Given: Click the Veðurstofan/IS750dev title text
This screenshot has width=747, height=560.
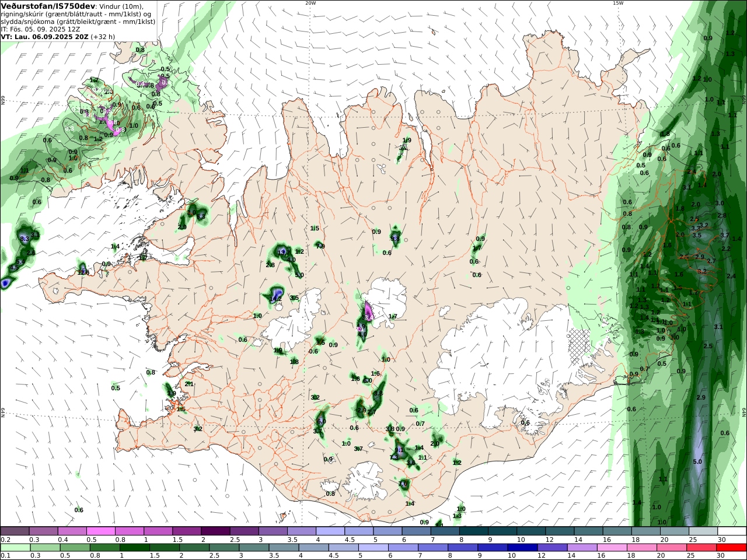Looking at the screenshot, I should (48, 6).
